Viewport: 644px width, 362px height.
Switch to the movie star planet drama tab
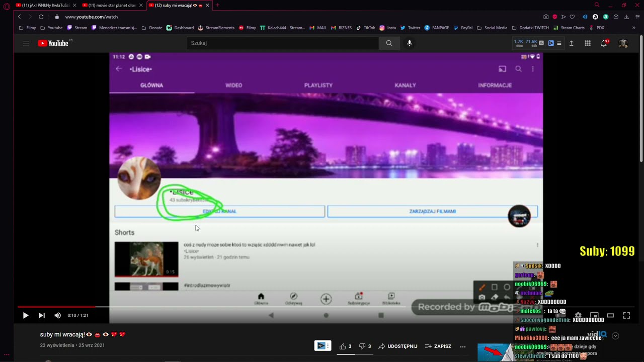(x=112, y=5)
